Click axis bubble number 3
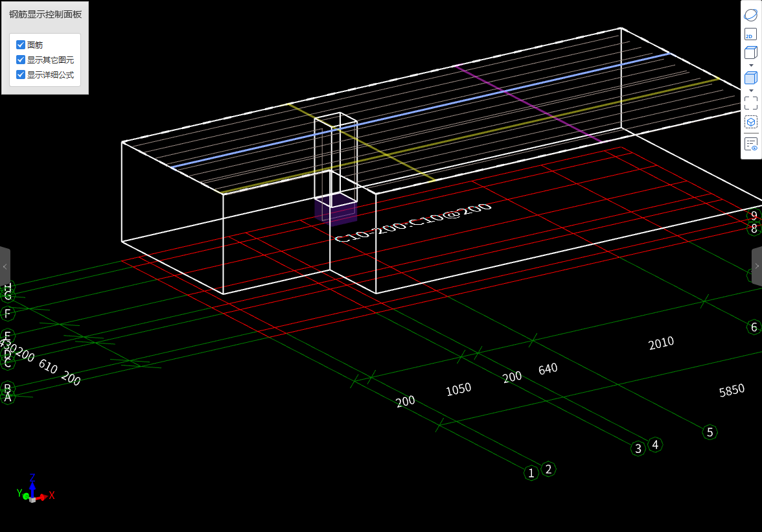This screenshot has width=762, height=532. pos(638,448)
